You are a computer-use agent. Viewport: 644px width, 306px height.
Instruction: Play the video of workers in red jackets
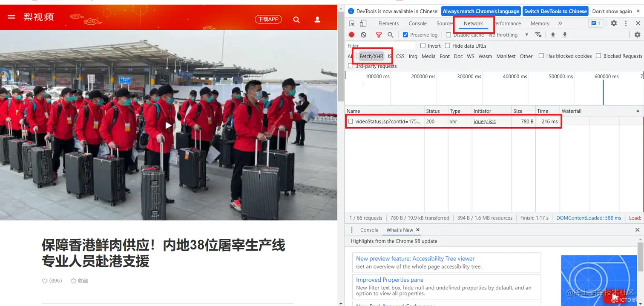(x=169, y=125)
